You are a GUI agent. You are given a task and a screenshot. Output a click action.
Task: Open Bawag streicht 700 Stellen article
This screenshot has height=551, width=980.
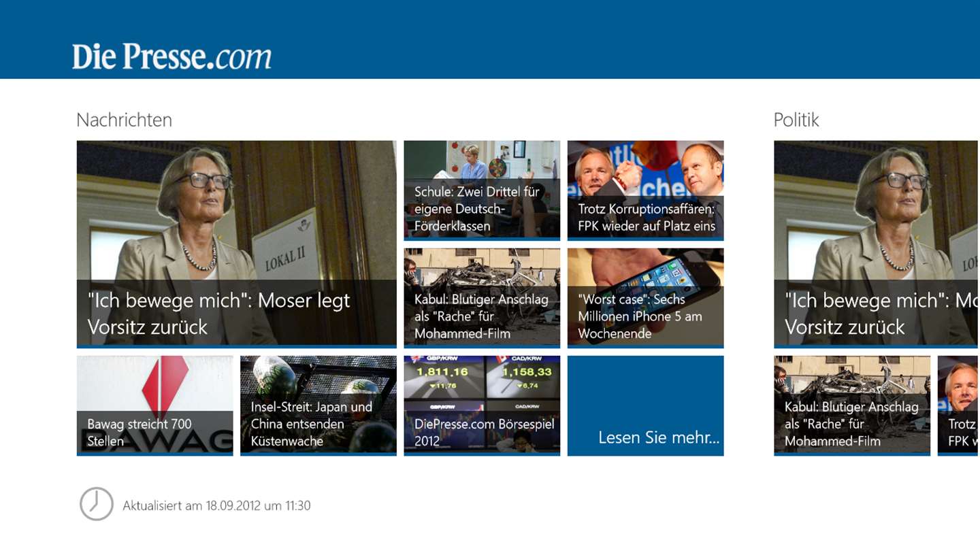(154, 405)
